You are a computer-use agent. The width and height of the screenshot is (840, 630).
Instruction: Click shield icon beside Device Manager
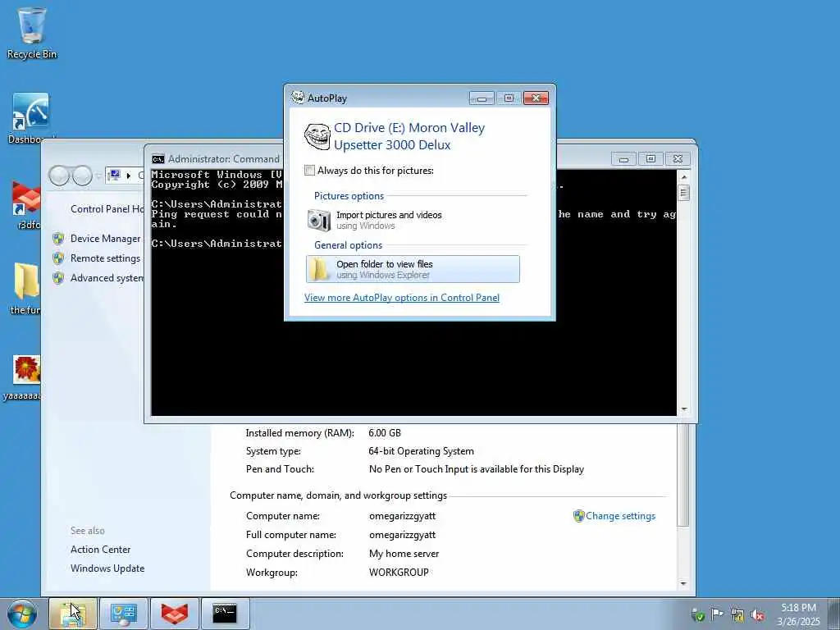point(58,239)
